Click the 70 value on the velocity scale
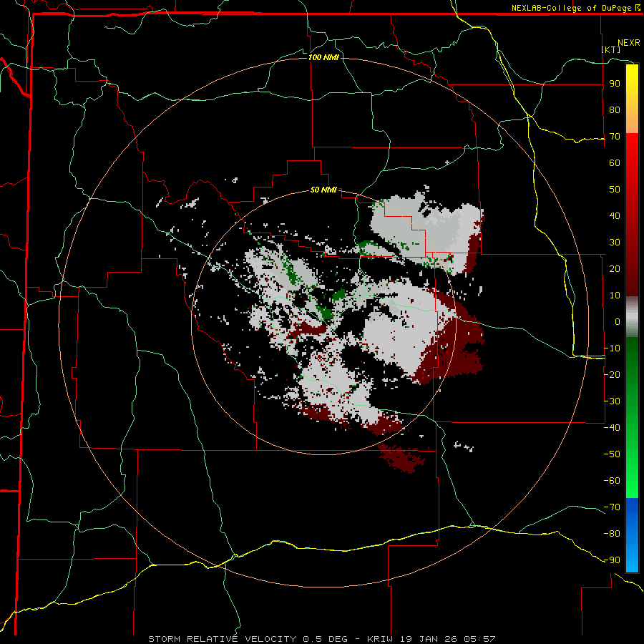 point(615,137)
